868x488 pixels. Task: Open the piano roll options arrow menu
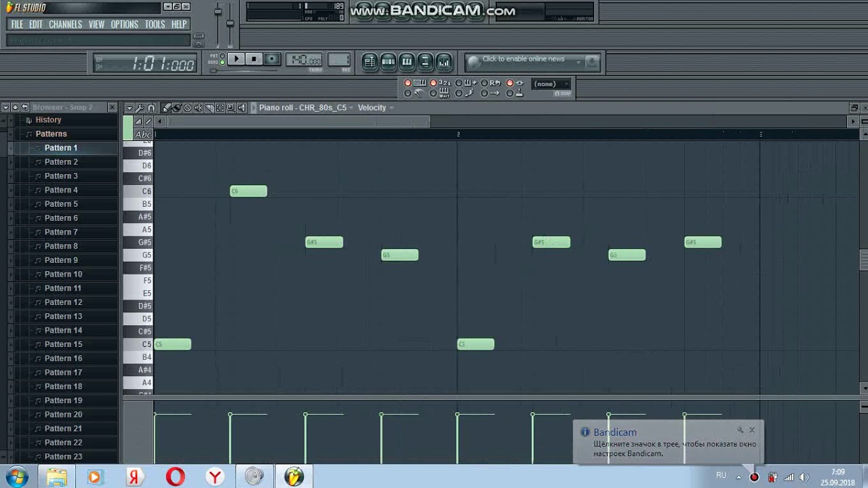[x=129, y=108]
